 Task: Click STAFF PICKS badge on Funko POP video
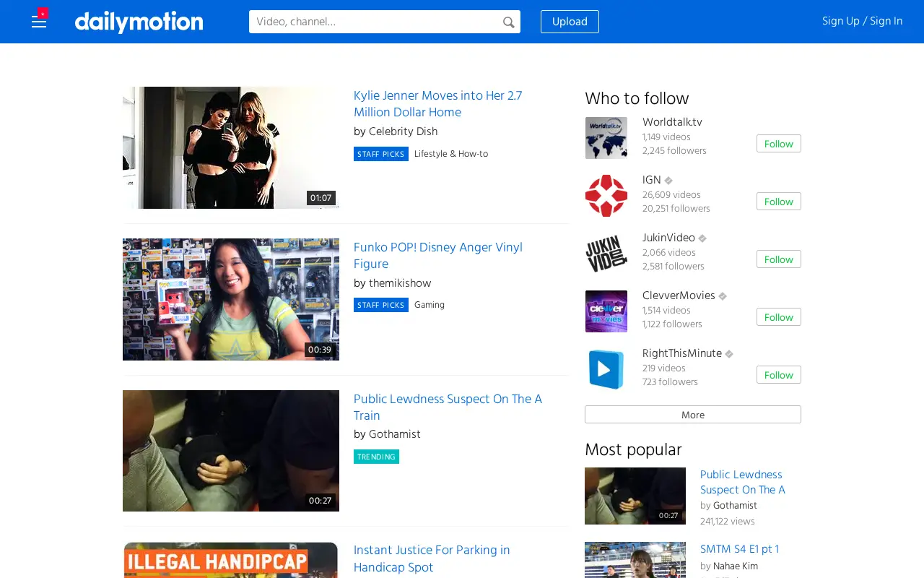(381, 305)
